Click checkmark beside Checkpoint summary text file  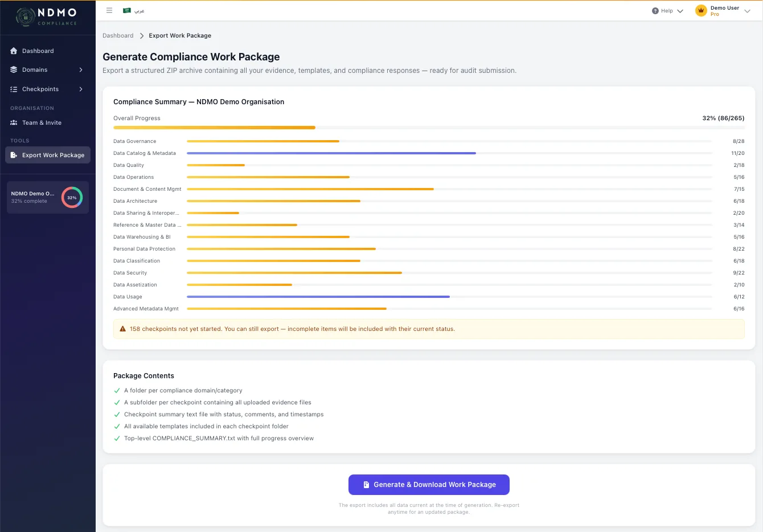click(x=117, y=415)
